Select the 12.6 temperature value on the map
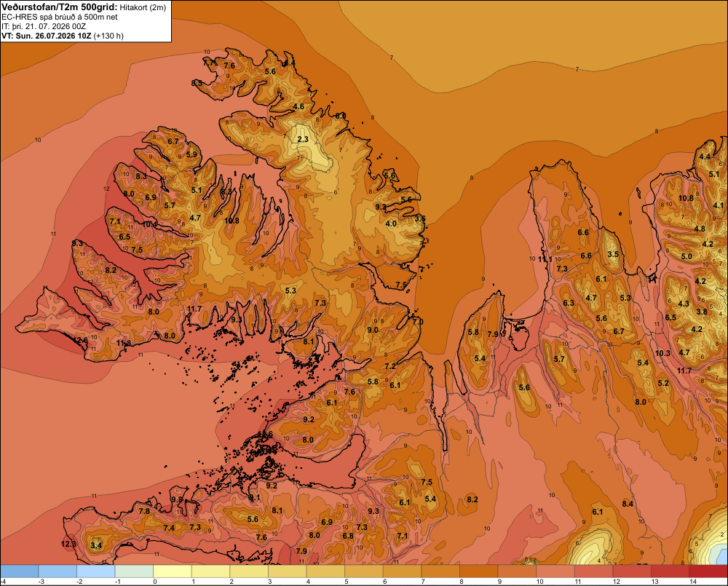This screenshot has height=586, width=728. (80, 341)
